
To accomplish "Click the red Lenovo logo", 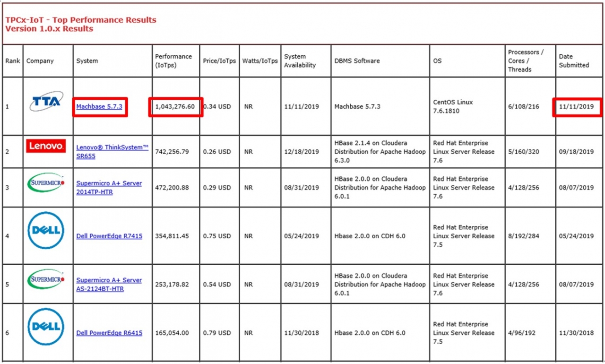I will coord(46,146).
